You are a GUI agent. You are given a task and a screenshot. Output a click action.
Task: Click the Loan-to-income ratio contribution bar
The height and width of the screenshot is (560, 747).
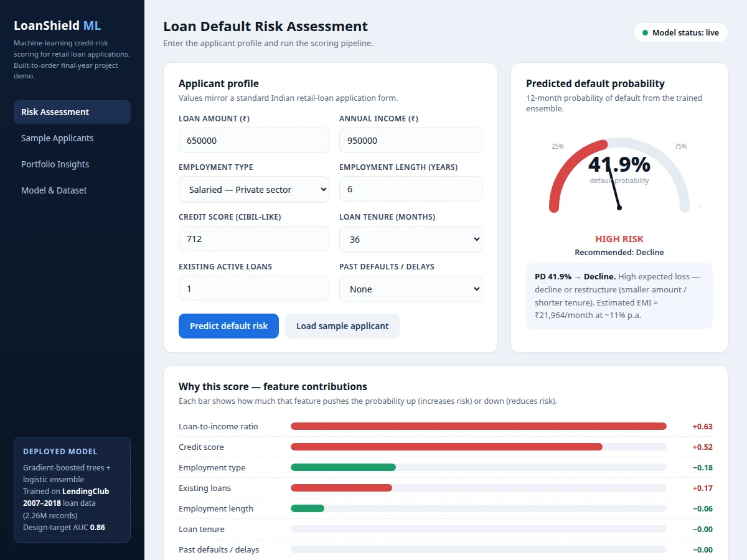point(479,426)
